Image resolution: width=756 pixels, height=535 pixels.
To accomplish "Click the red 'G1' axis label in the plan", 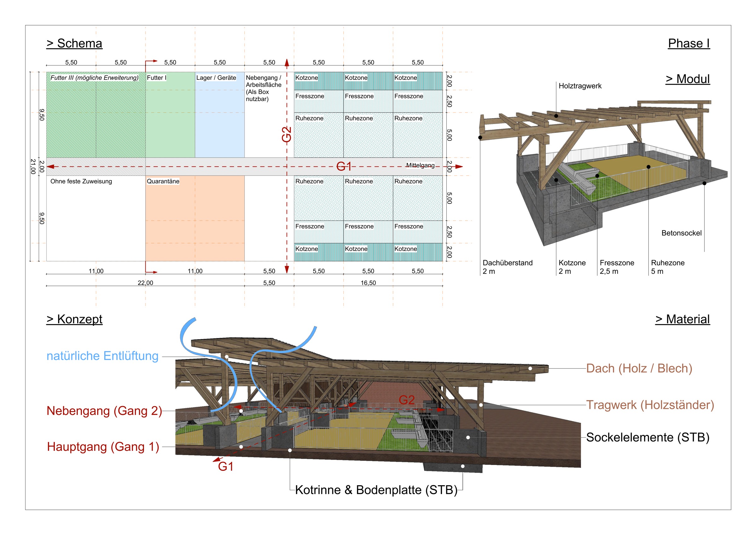I will click(x=344, y=166).
